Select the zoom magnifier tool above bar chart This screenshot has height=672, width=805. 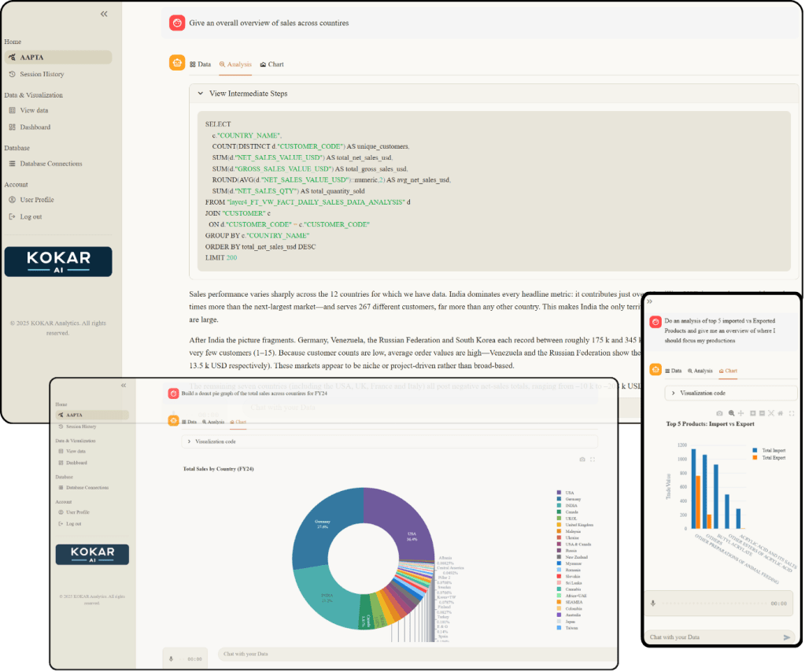click(x=731, y=412)
